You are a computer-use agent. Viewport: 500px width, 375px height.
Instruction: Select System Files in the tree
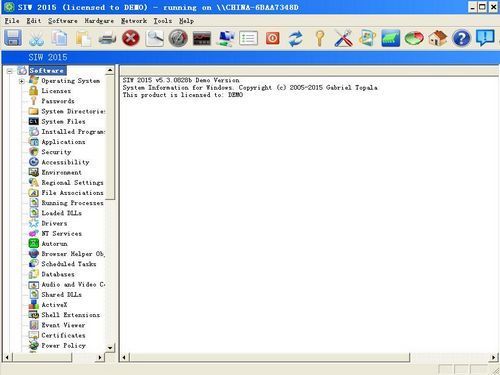coord(63,121)
